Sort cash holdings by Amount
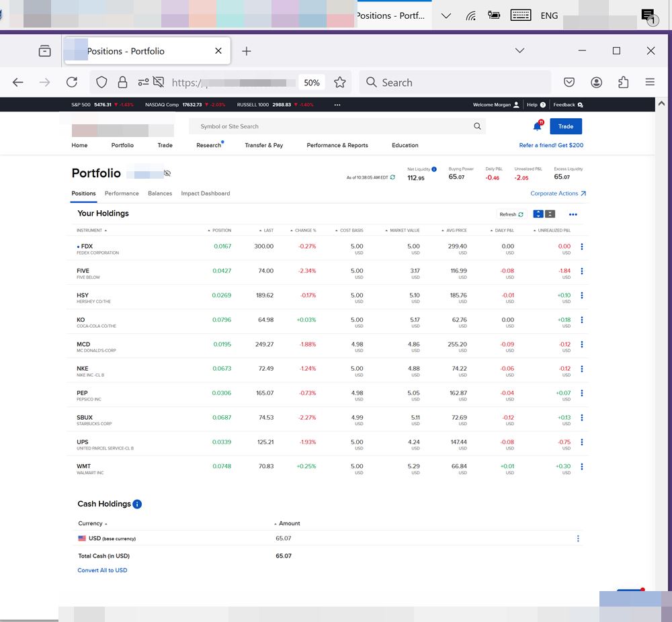 coord(287,523)
